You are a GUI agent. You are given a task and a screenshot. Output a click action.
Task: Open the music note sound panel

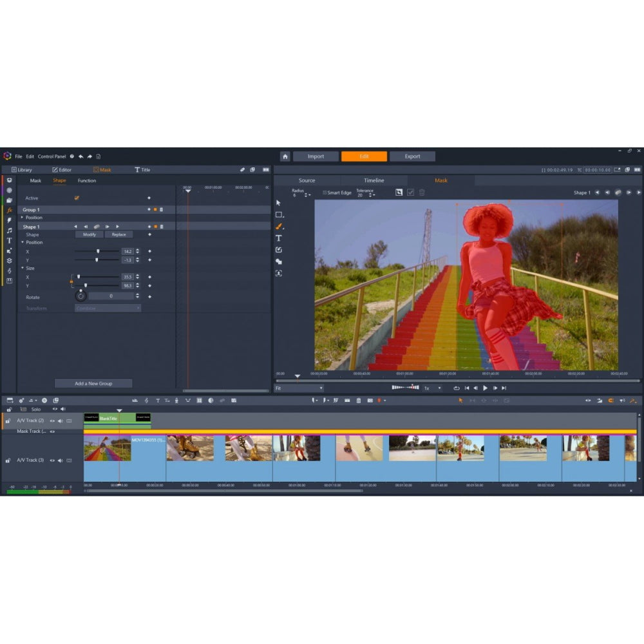[9, 230]
